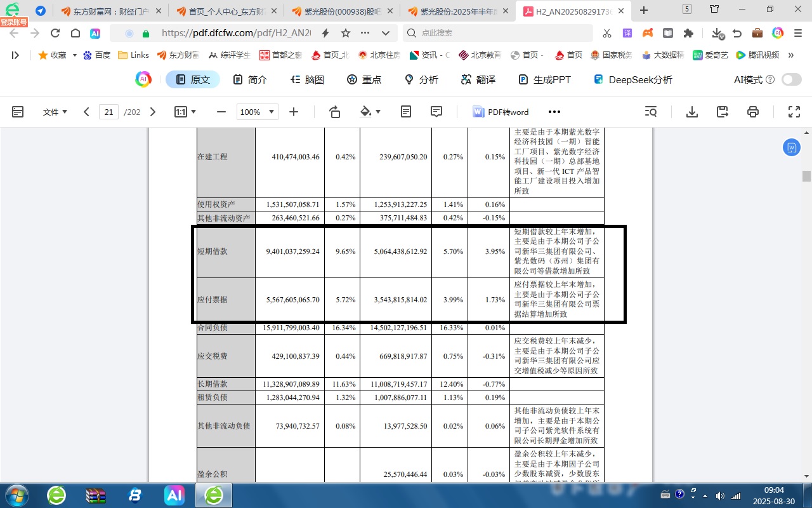Expand the highlight color dropdown arrow
Viewport: 812px width, 508px height.
point(378,112)
